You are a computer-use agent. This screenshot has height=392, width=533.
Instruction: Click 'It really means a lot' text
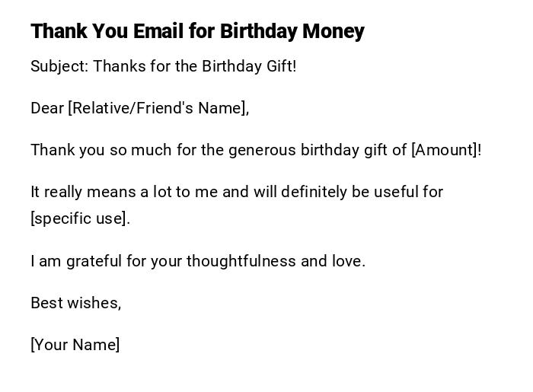click(102, 192)
